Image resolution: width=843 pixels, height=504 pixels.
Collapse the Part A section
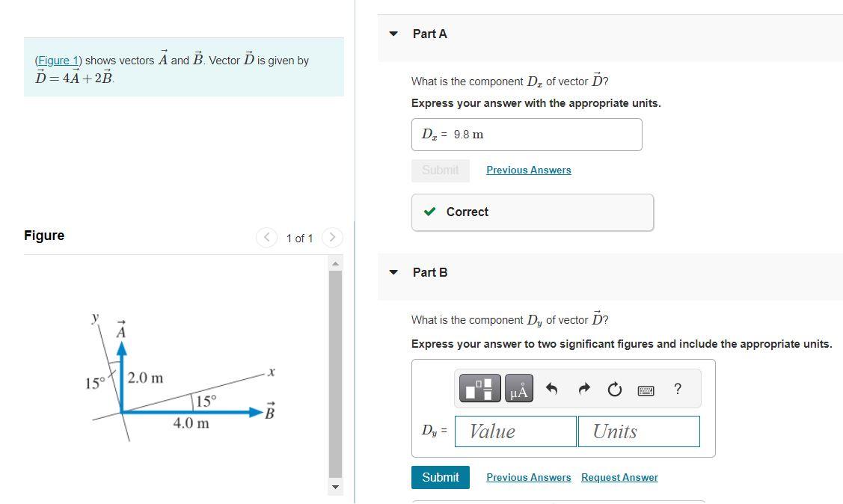coord(393,34)
